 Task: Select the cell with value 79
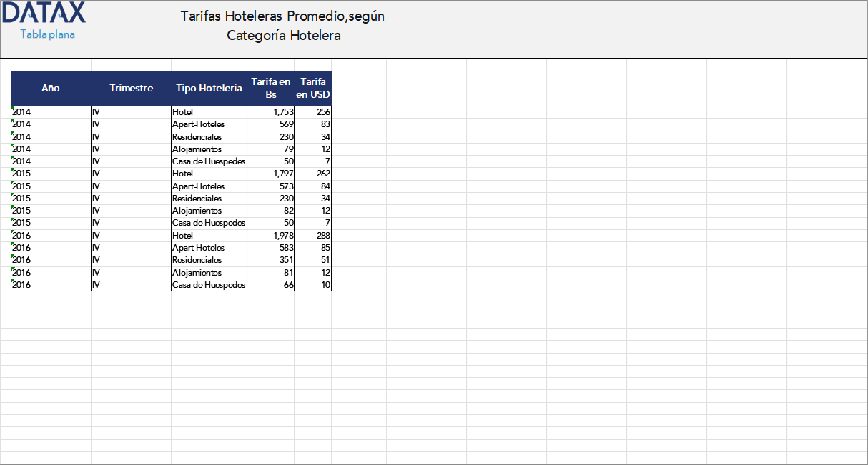[270, 149]
